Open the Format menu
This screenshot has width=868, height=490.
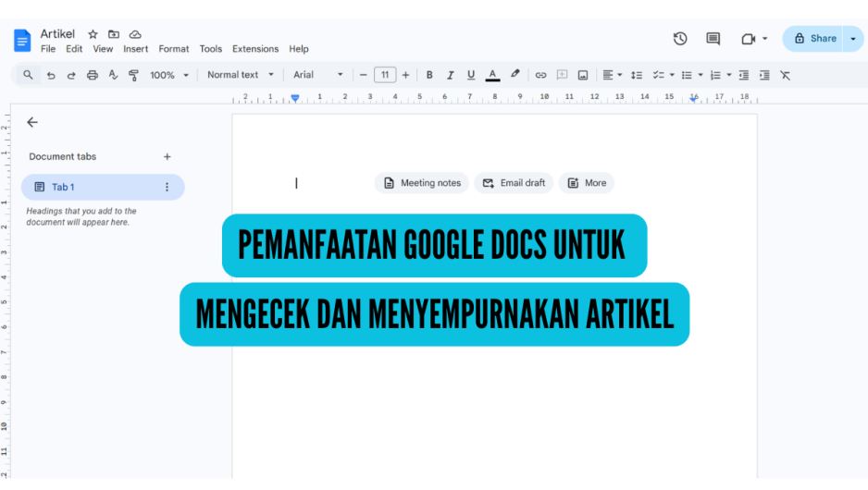point(174,49)
